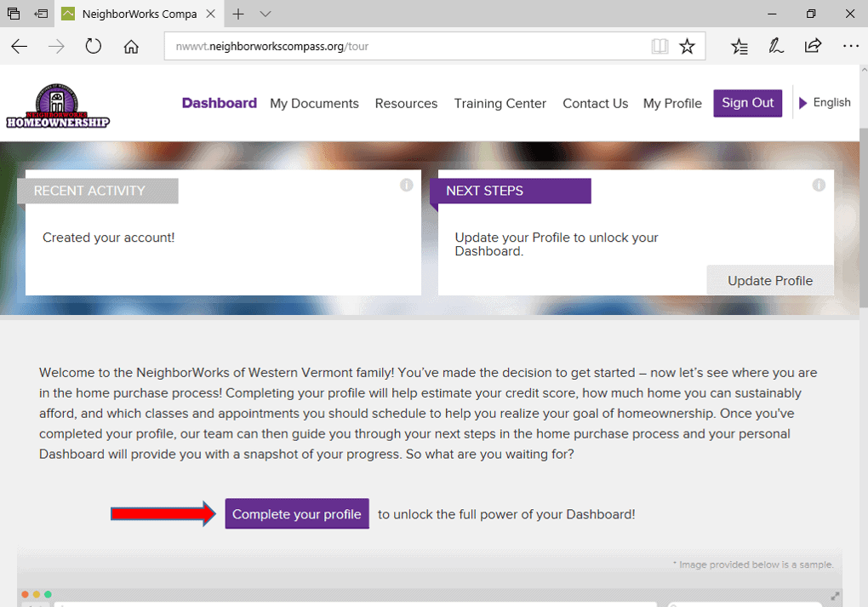Click the share page icon
The height and width of the screenshot is (607, 868).
(813, 45)
